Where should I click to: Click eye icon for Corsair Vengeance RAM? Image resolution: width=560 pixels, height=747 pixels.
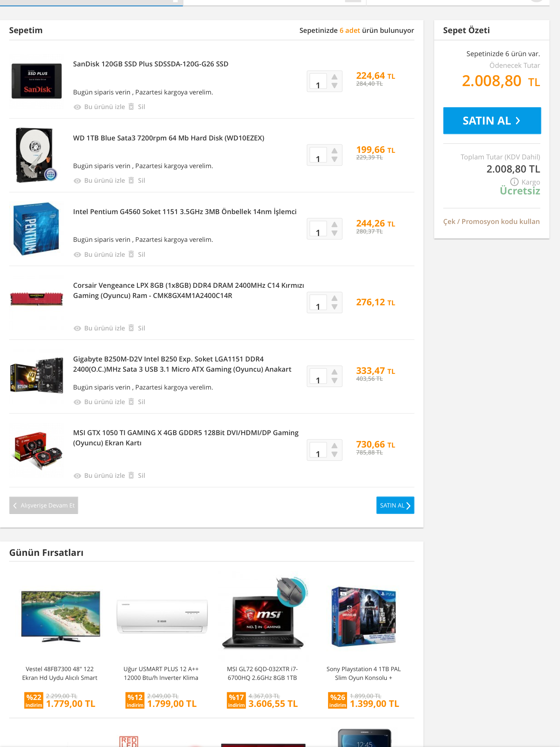[77, 328]
